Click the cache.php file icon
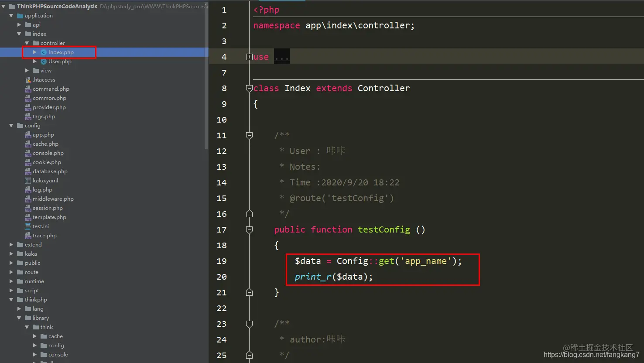This screenshot has height=363, width=644. pyautogui.click(x=28, y=144)
